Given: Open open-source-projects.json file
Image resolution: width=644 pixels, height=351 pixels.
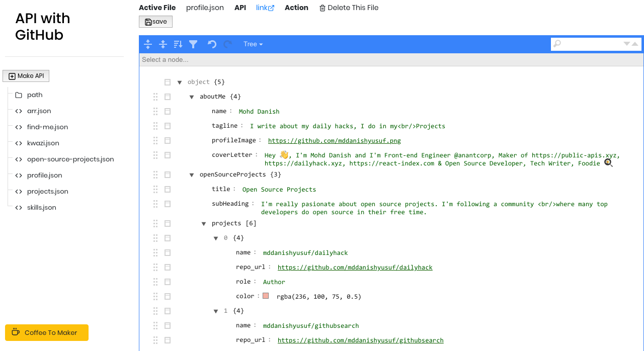Looking at the screenshot, I should tap(70, 159).
